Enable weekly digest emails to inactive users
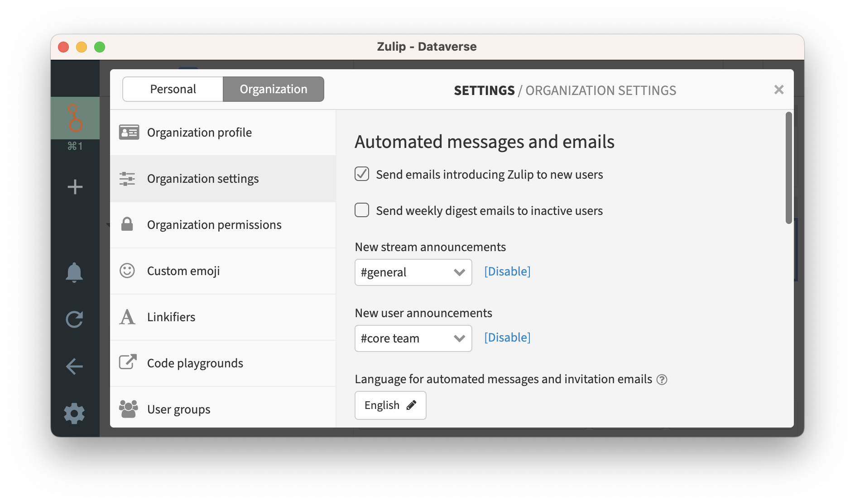Screen dimensions: 855x504 [x=362, y=210]
